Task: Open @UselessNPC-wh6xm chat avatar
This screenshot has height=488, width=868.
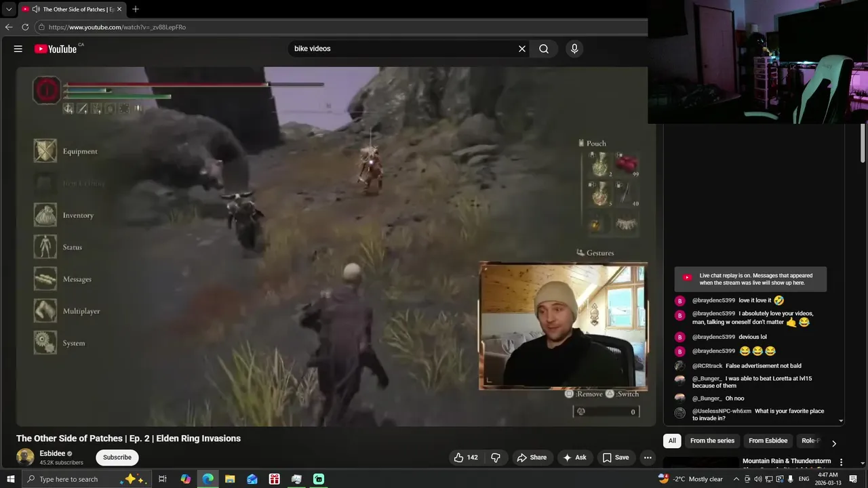Action: coord(680,412)
